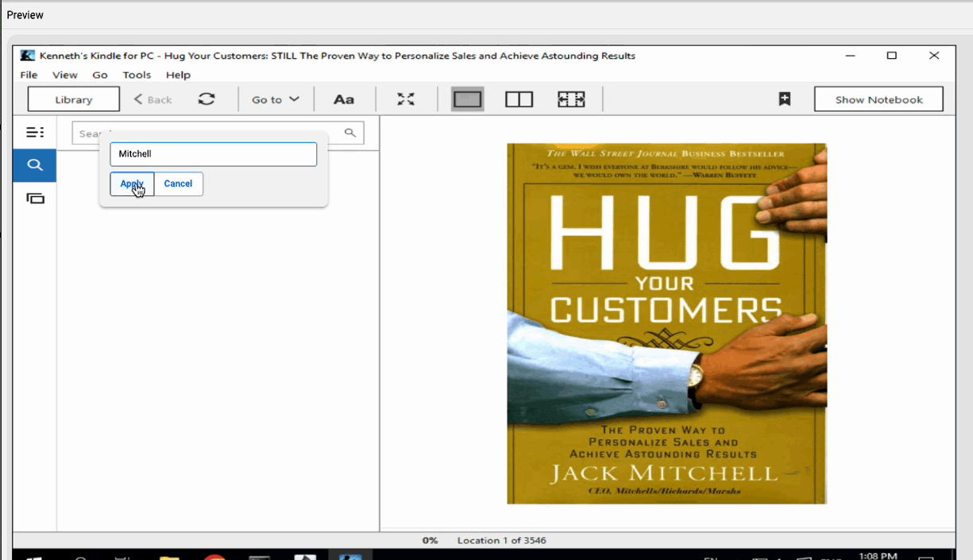Screen dimensions: 973x560
Task: Click the Cancel button
Action: [178, 183]
